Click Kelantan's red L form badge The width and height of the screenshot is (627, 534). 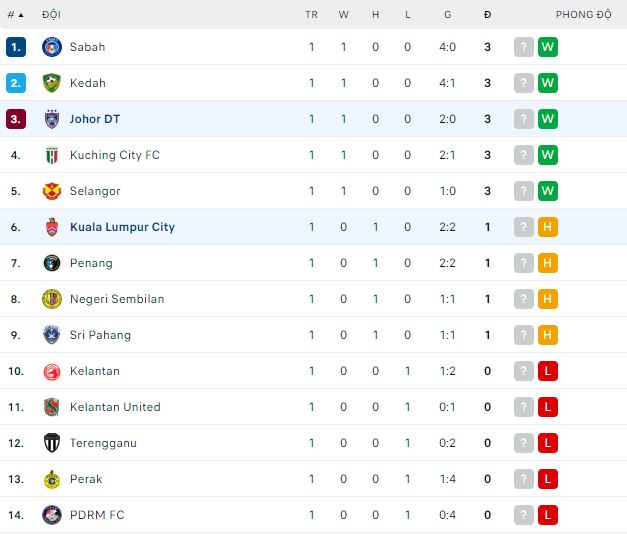coord(547,371)
